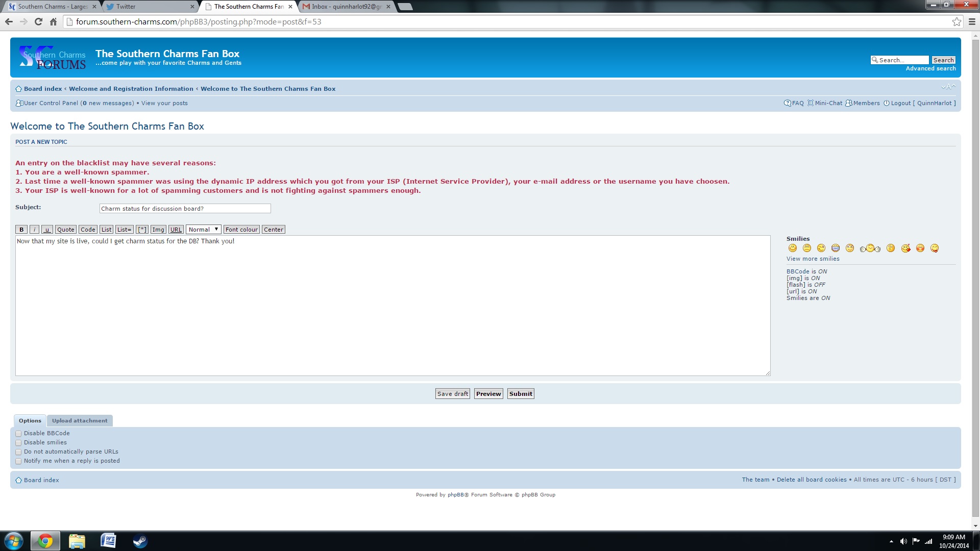This screenshot has width=980, height=551.
Task: Insert the big toothy grin smiley
Action: click(x=835, y=248)
